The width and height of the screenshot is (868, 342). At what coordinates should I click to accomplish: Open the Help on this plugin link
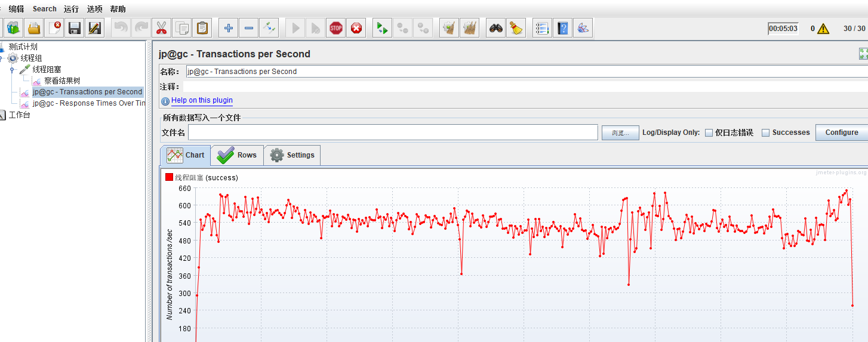[202, 100]
